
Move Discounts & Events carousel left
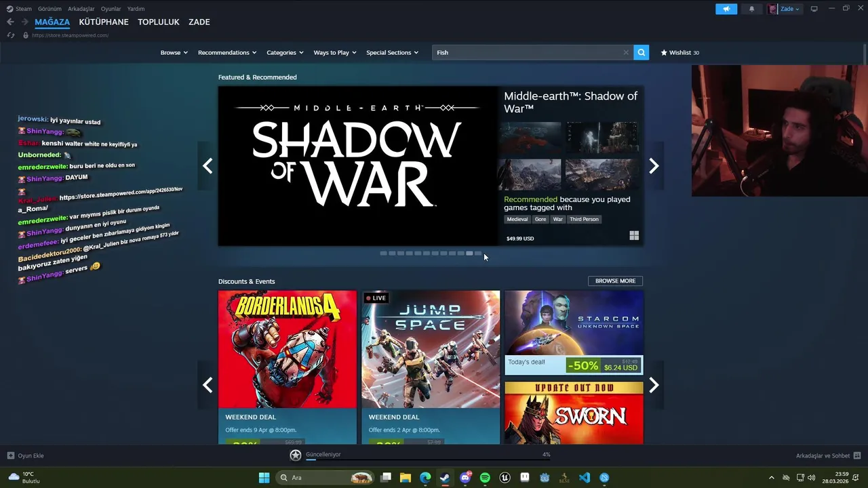pos(208,385)
